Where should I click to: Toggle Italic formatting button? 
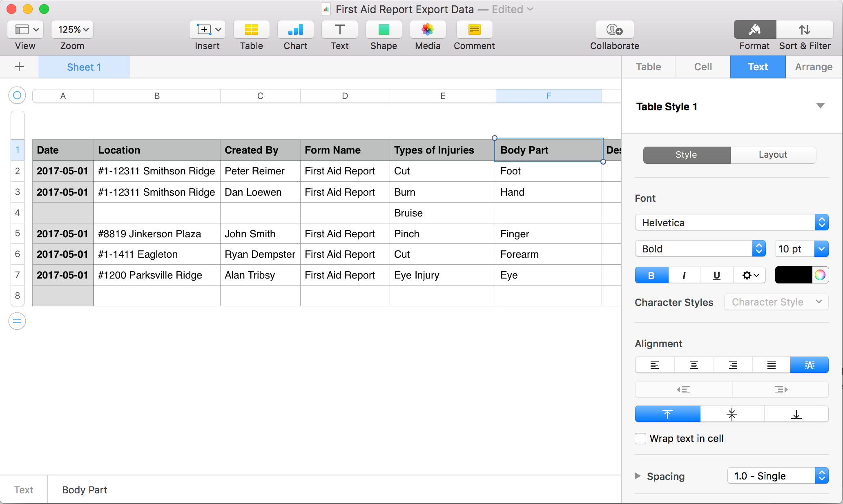[684, 275]
